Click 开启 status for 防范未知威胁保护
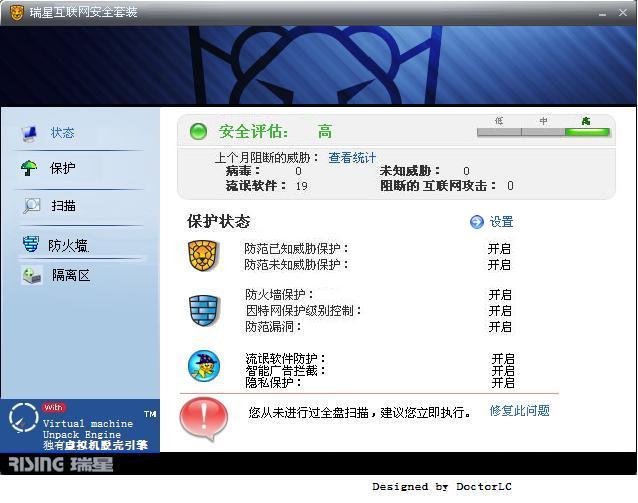The height and width of the screenshot is (503, 638). tap(499, 265)
